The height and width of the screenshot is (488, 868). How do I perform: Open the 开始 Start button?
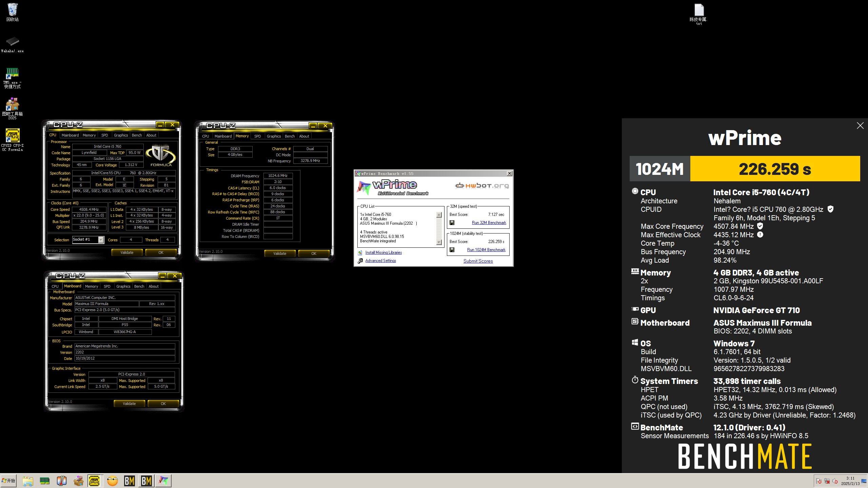pos(8,481)
